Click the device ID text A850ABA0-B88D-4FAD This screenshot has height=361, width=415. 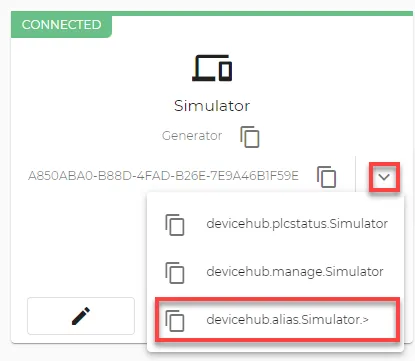(x=163, y=176)
